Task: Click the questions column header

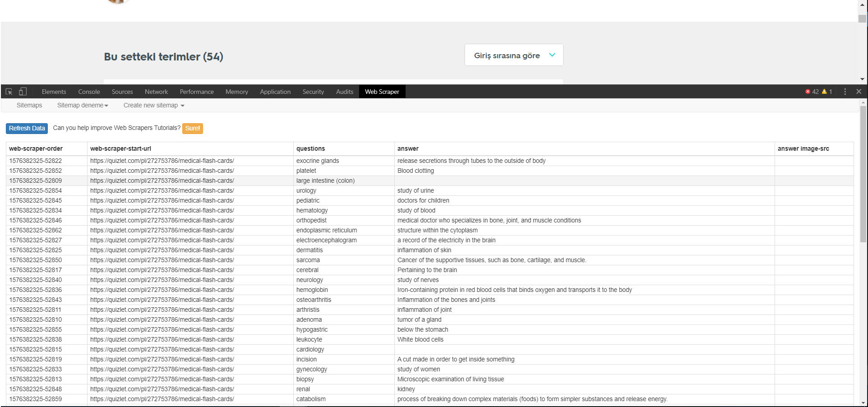Action: tap(310, 148)
